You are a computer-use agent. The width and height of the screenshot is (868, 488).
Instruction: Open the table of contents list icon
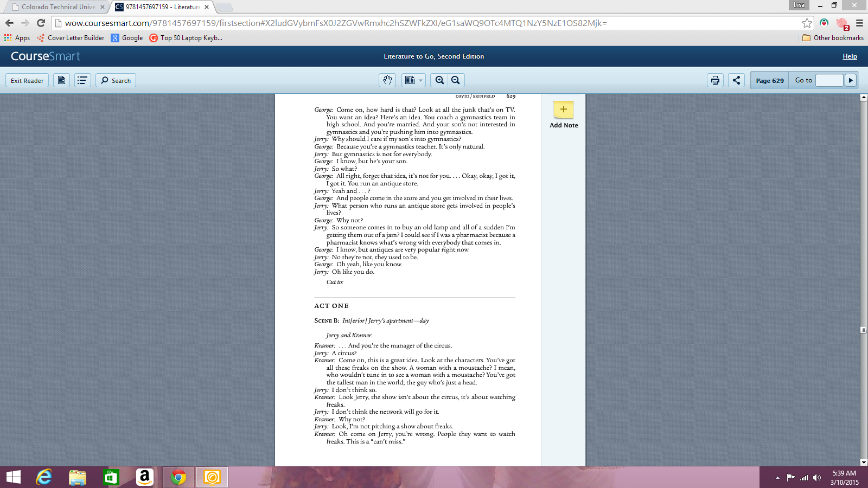82,80
